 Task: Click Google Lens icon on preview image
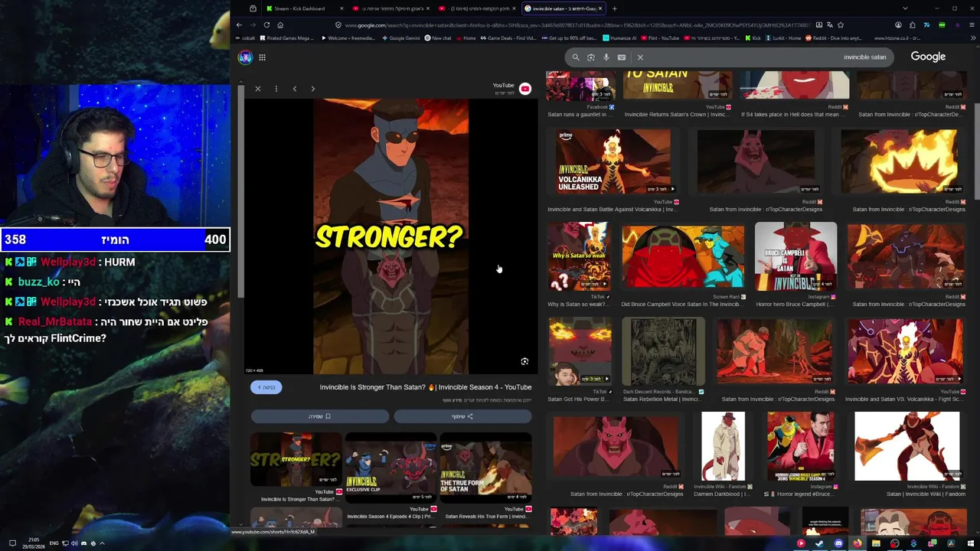pos(524,361)
